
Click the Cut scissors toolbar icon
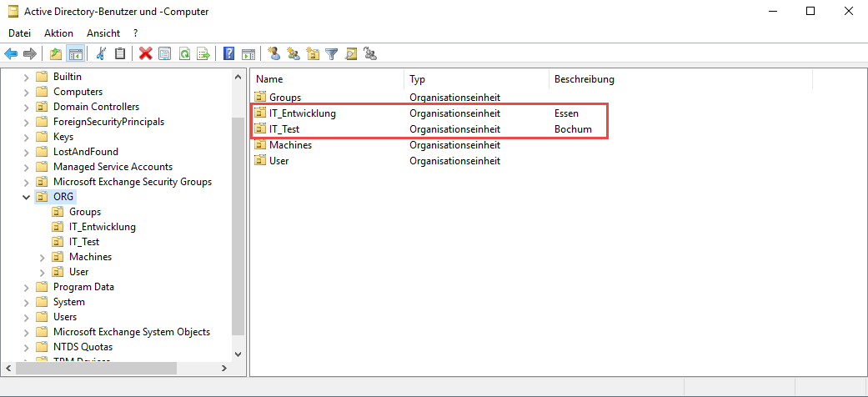(x=101, y=54)
